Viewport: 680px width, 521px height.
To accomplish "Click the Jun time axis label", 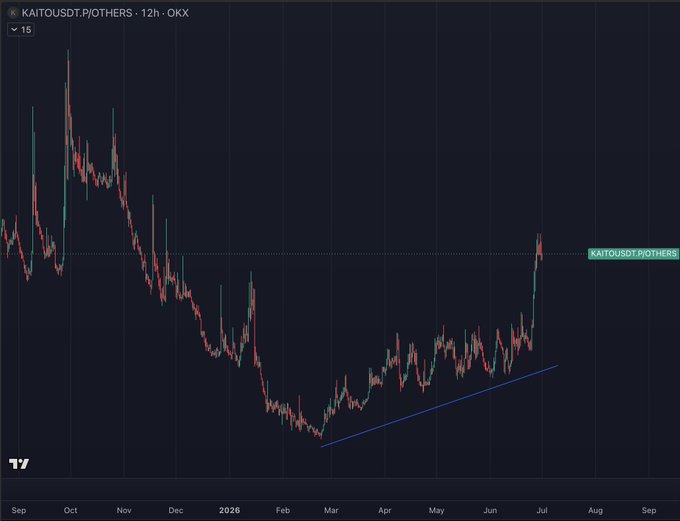I will (x=490, y=510).
